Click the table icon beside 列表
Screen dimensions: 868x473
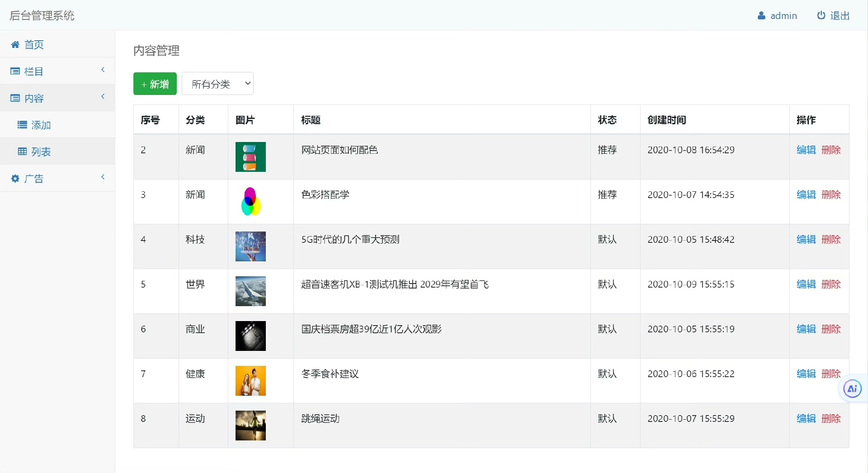(x=22, y=151)
